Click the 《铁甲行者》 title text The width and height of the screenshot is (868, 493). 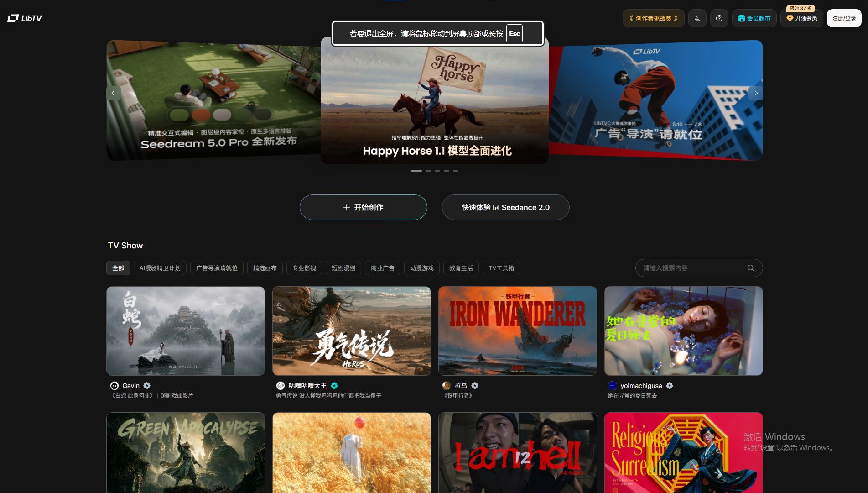click(458, 396)
